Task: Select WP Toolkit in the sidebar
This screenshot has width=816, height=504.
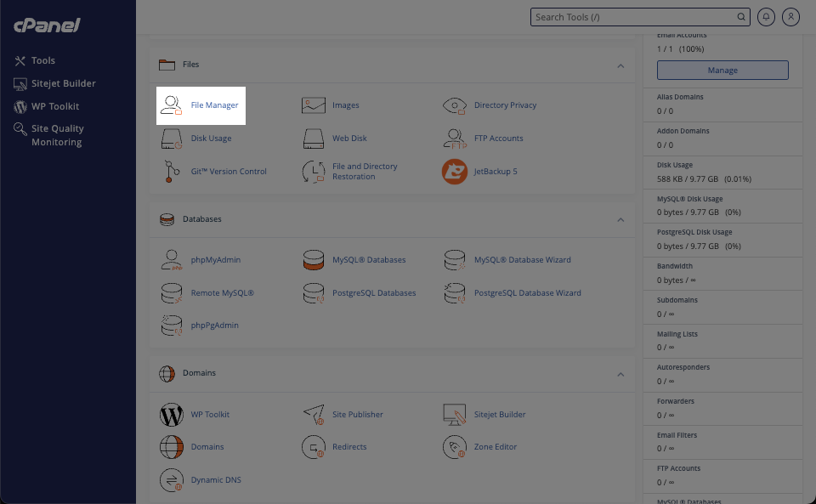Action: tap(54, 106)
